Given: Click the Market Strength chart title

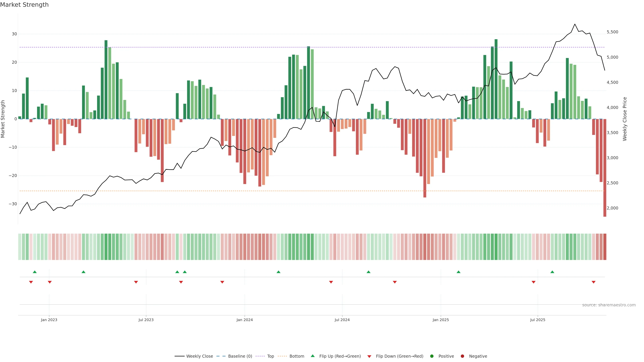Looking at the screenshot, I should [x=24, y=5].
